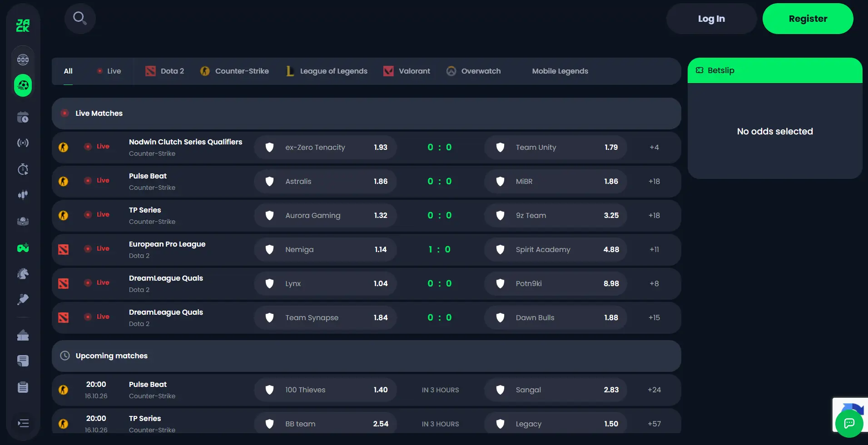Expand +8 markets for Lynx match
This screenshot has height=445, width=868.
click(x=654, y=283)
